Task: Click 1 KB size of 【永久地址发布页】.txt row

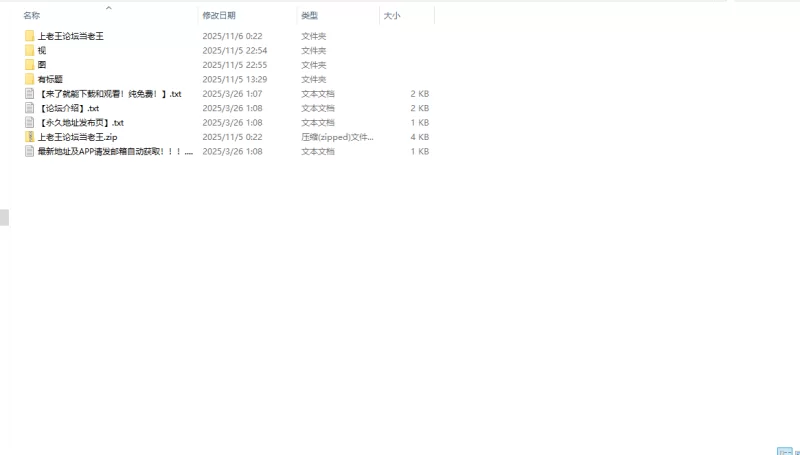Action: tap(419, 122)
